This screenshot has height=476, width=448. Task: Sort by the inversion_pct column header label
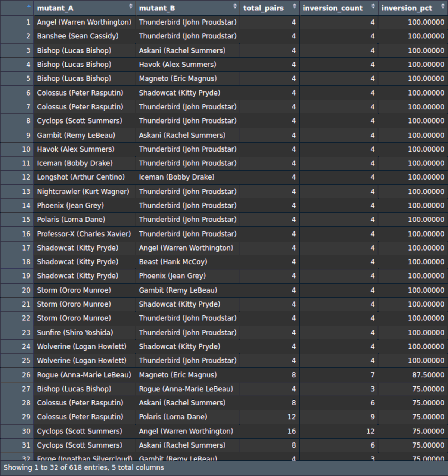pos(407,8)
